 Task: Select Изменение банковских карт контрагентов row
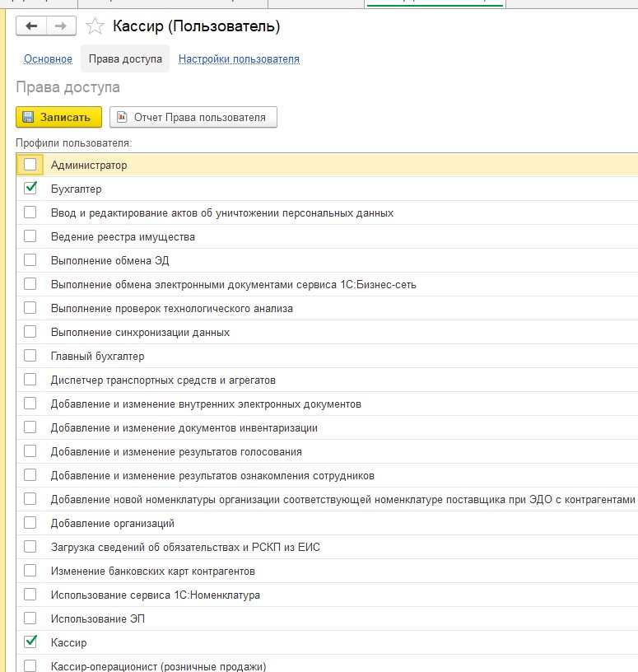[x=328, y=571]
